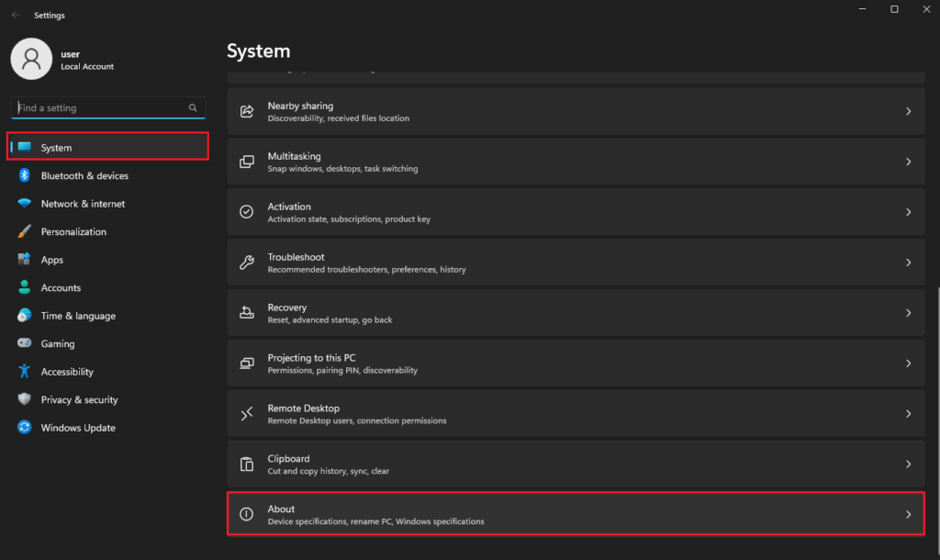Select the Troubleshoot wrench icon
Image resolution: width=940 pixels, height=560 pixels.
tap(246, 262)
